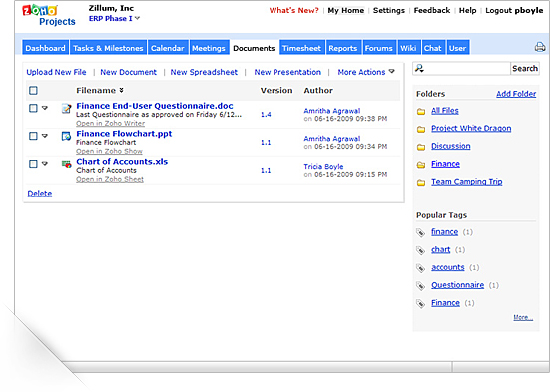Viewport: 550px width, 392px height.
Task: Click the presentation icon beside Finance Flowchart.ppt
Action: 66,136
